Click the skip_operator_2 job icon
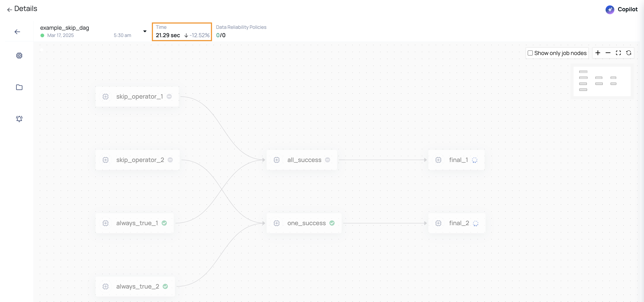This screenshot has width=644, height=302. pos(106,160)
